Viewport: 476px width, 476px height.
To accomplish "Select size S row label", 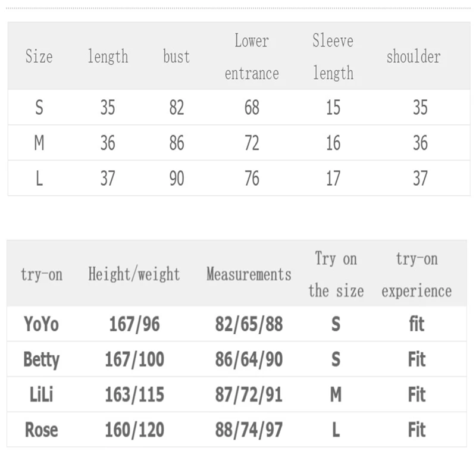I will coord(39,108).
